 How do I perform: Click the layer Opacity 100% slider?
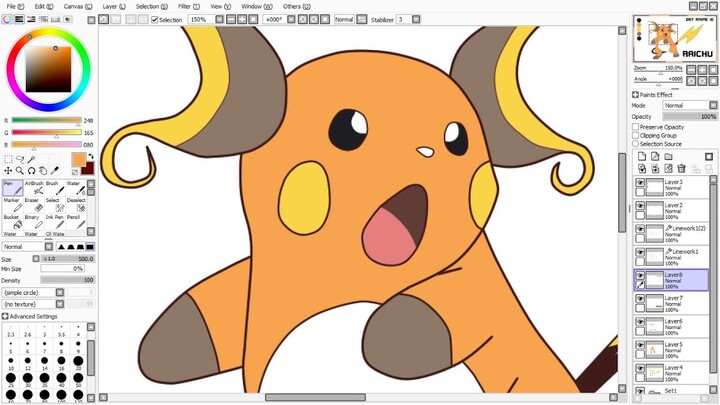(x=690, y=117)
